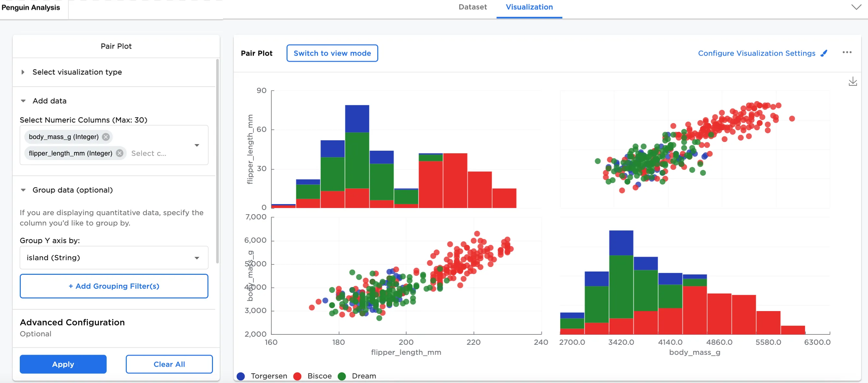Select the Visualization tab
This screenshot has height=383, width=868.
(529, 7)
